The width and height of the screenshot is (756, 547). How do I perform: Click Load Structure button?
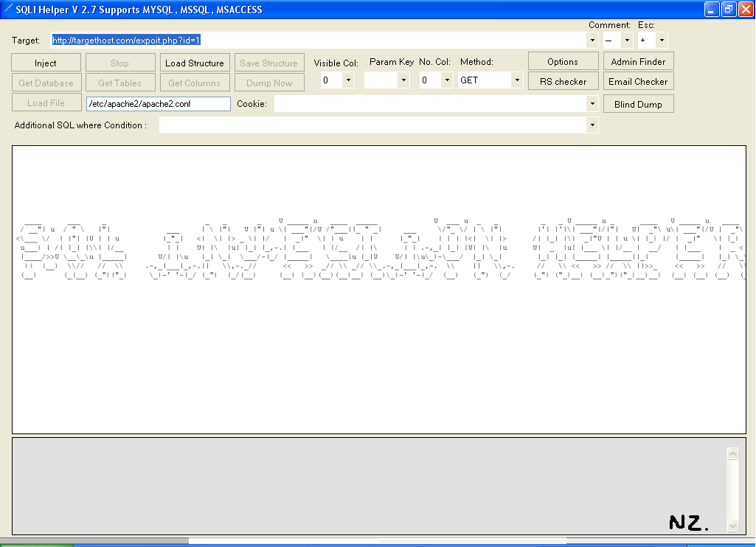point(195,63)
